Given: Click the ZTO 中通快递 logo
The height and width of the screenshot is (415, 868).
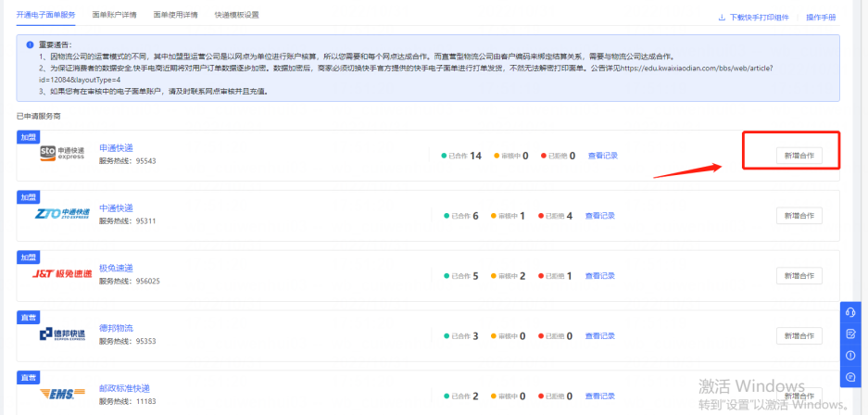Looking at the screenshot, I should pos(62,214).
